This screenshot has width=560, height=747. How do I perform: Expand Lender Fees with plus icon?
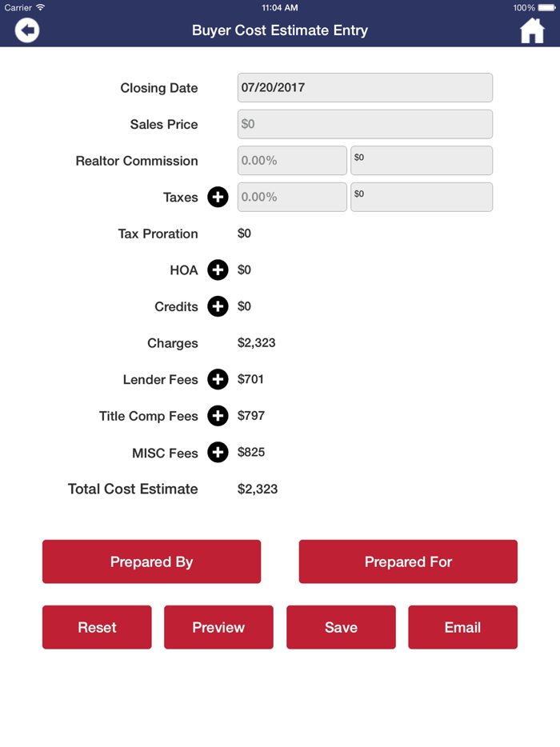(x=218, y=379)
